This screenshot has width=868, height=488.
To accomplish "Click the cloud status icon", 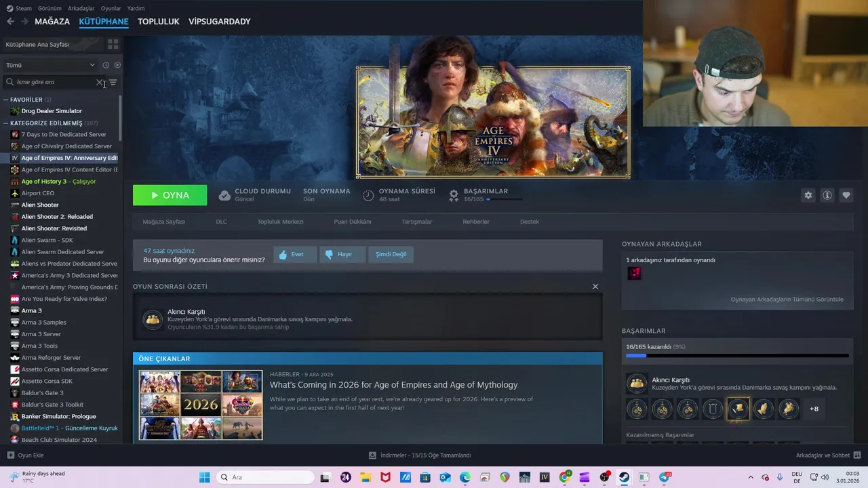I will click(224, 195).
